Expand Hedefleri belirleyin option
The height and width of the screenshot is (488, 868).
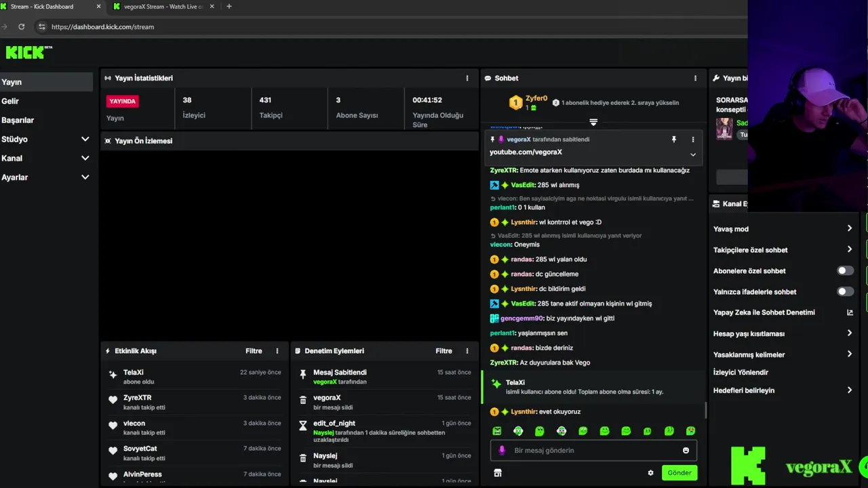(783, 390)
